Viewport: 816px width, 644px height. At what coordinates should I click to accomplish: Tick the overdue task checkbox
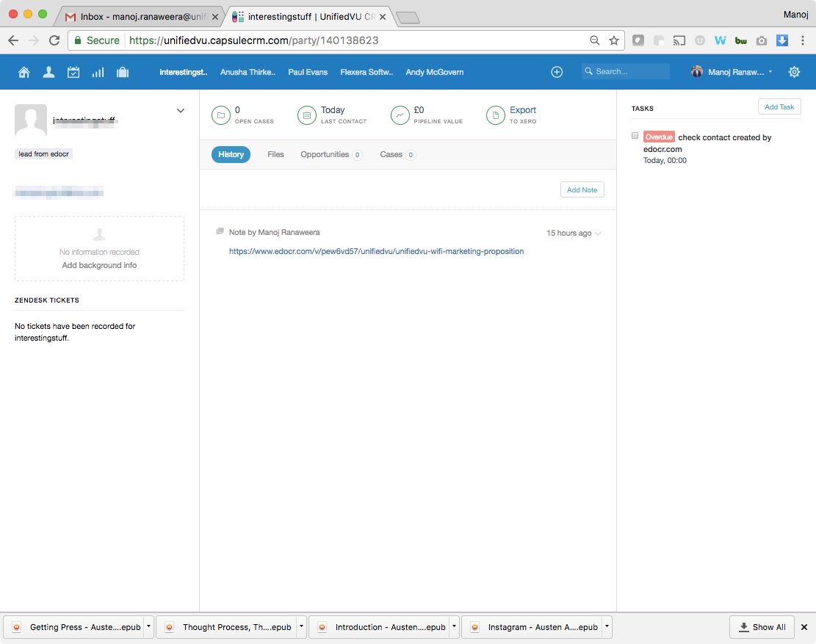635,136
